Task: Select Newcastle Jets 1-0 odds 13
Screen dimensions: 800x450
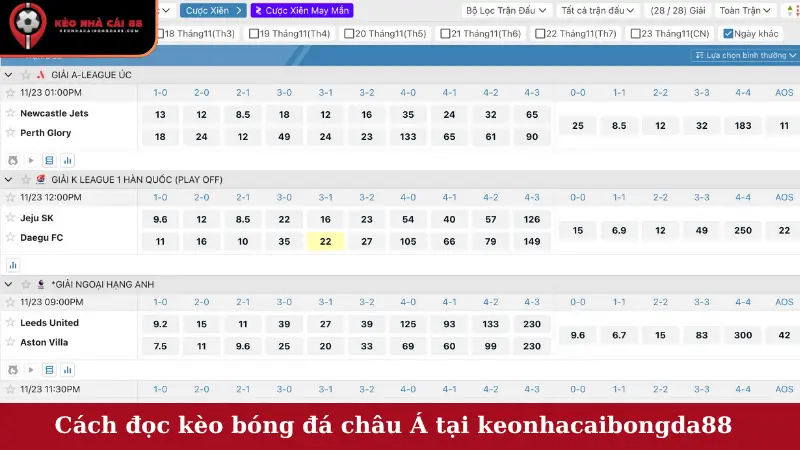Action: click(x=160, y=115)
